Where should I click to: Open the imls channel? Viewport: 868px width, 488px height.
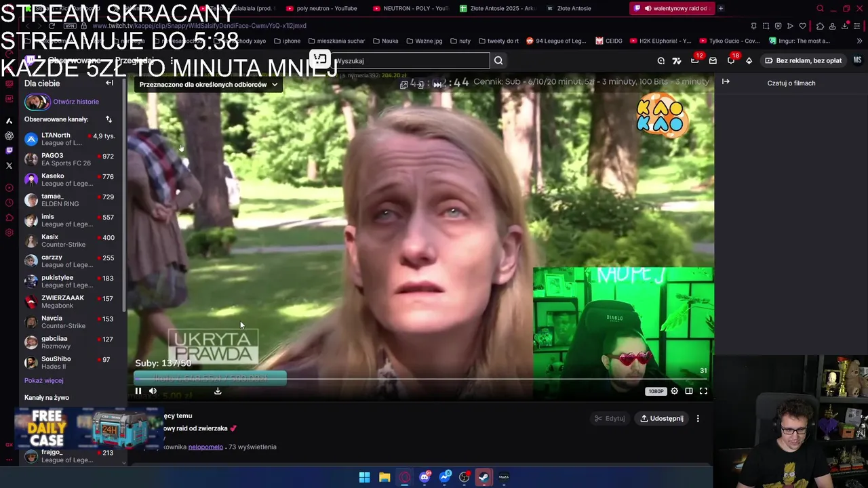(70, 220)
